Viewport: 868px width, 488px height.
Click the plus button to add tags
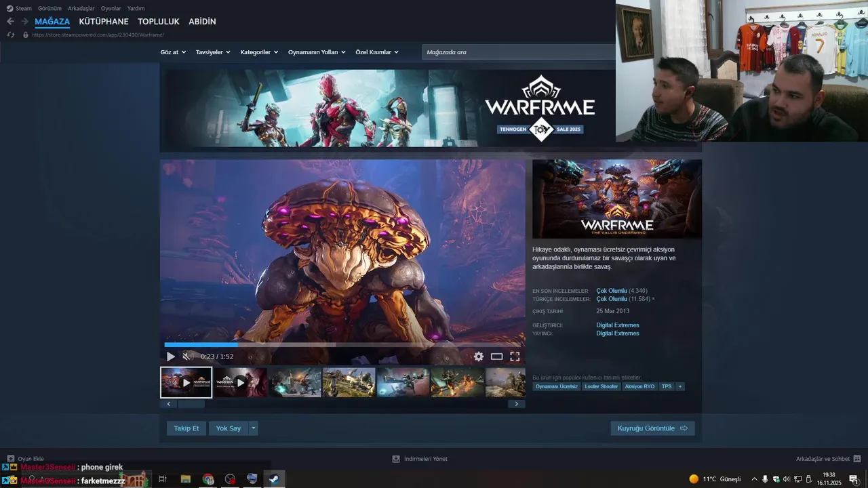click(680, 386)
